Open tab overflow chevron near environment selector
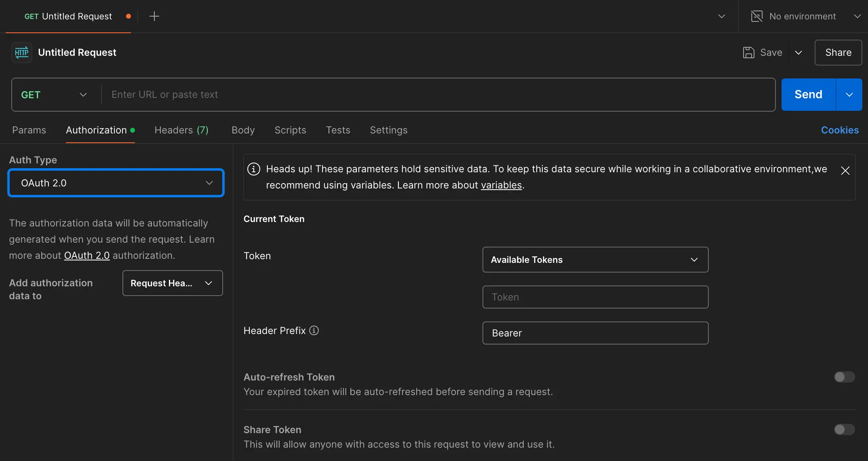Screen dimensions: 868x461 click(721, 16)
